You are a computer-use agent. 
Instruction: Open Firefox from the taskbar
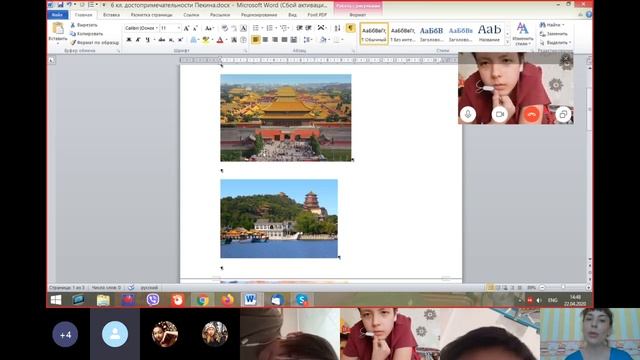227,300
